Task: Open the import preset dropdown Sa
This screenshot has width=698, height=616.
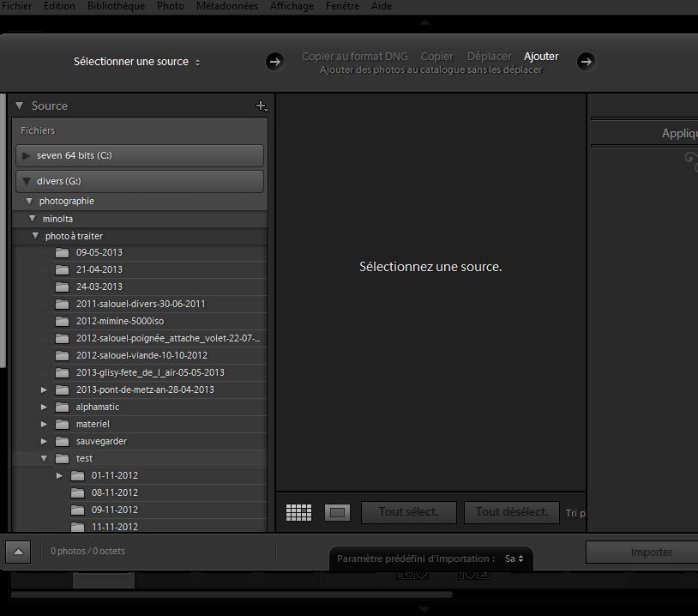Action: (x=514, y=559)
